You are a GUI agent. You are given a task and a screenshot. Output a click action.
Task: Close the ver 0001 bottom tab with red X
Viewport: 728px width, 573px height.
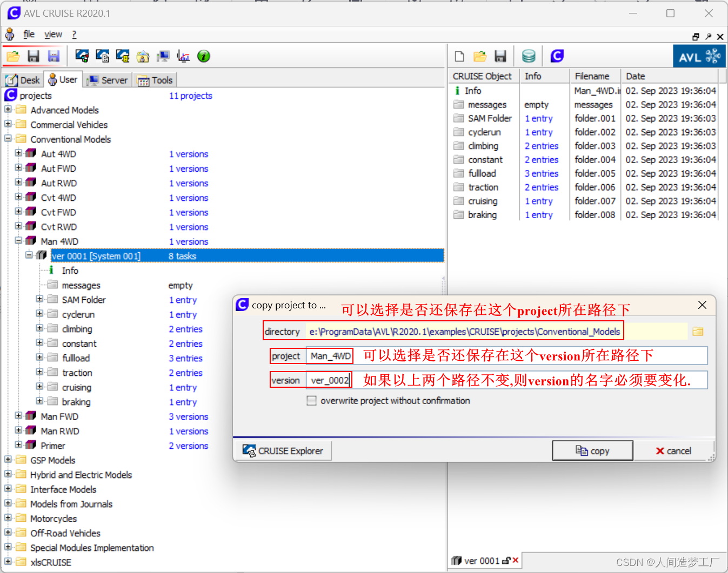[x=516, y=561]
